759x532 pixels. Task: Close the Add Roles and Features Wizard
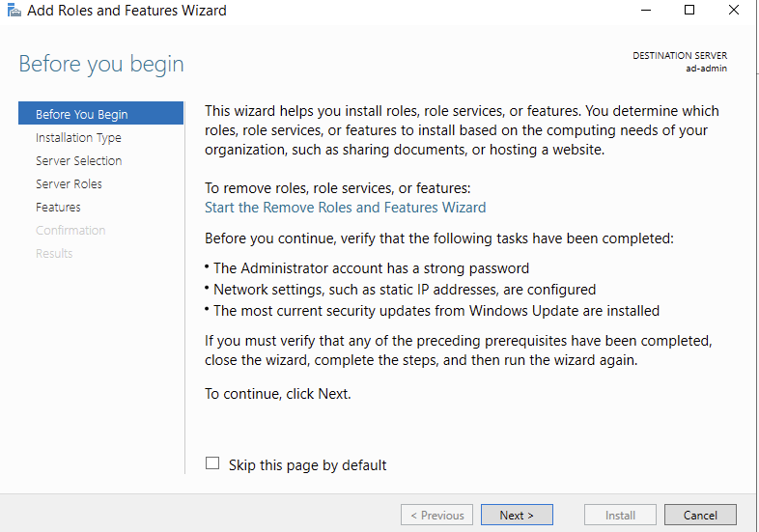coord(733,11)
